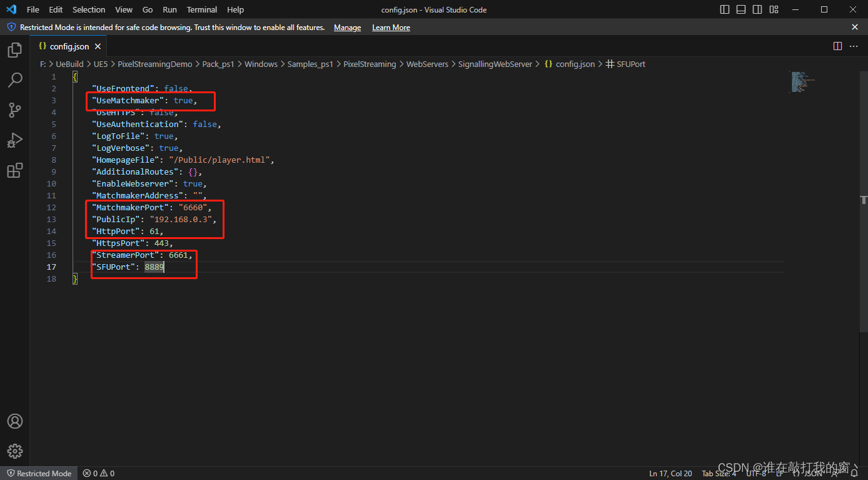The image size is (868, 480).
Task: Click the Manage link in restricted banner
Action: click(347, 28)
